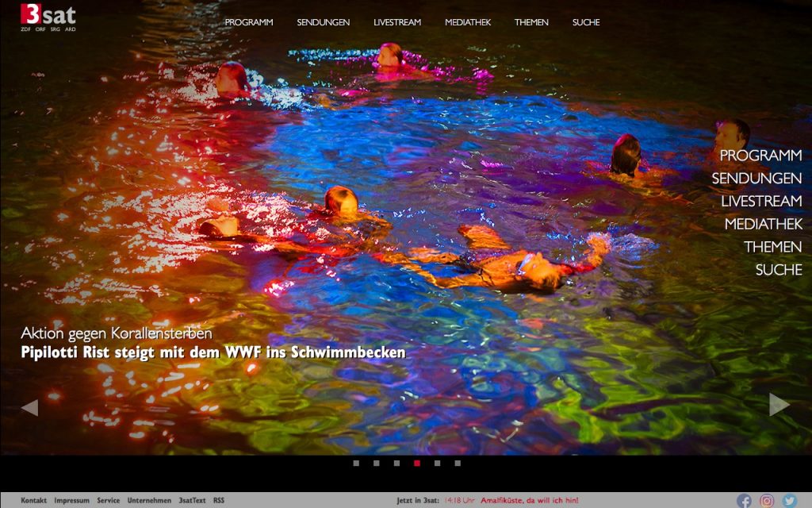The height and width of the screenshot is (508, 812).
Task: Open the RSS link in the footer
Action: pos(217,500)
